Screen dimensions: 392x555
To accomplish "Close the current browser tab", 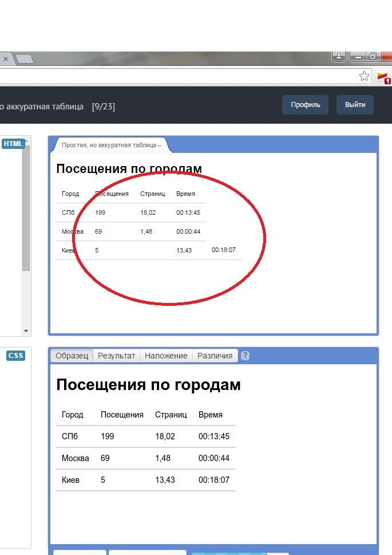I will 6,59.
